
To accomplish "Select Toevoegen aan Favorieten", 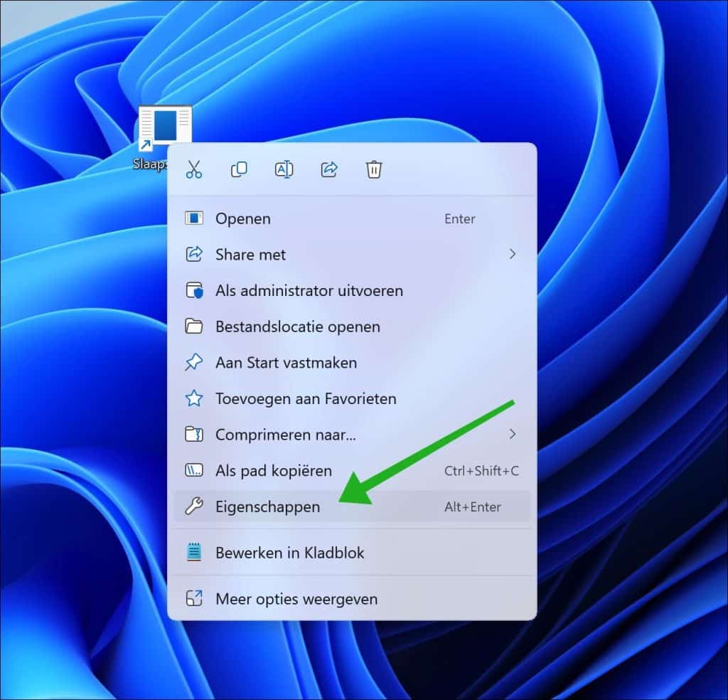I will pos(352,398).
